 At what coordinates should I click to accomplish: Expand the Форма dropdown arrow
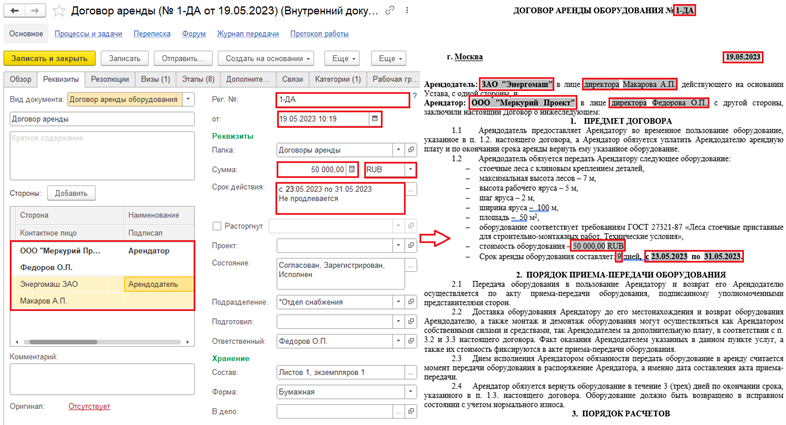tap(411, 392)
